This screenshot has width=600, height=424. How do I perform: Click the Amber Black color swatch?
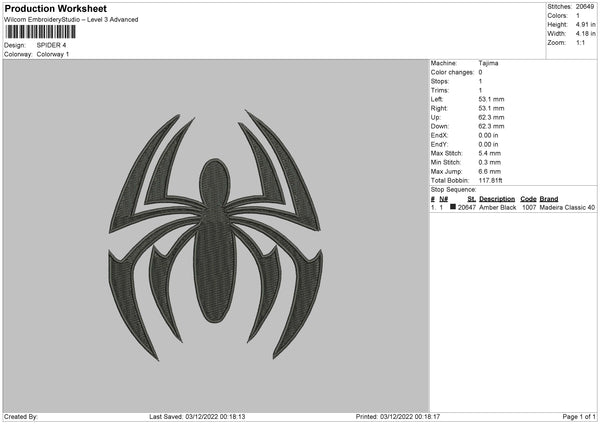pos(453,207)
